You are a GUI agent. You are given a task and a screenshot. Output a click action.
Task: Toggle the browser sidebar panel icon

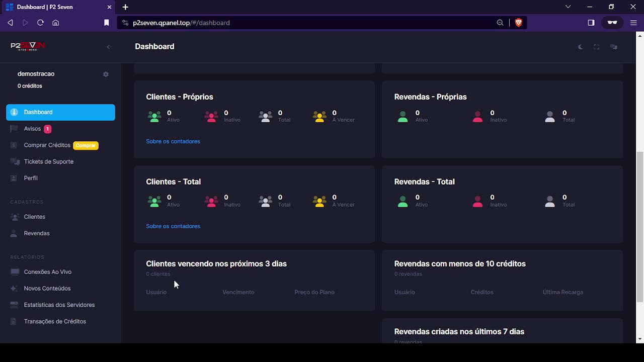pos(591,23)
